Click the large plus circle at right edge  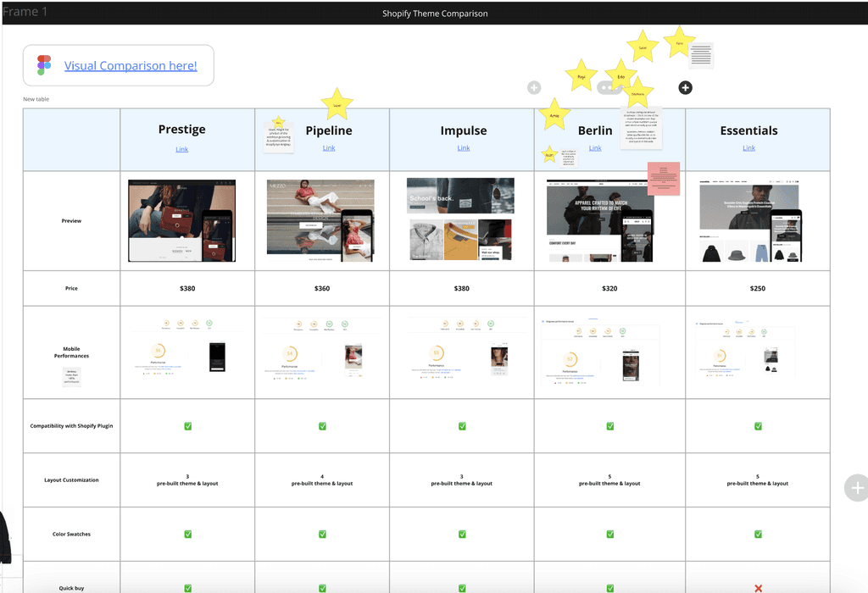pyautogui.click(x=857, y=488)
